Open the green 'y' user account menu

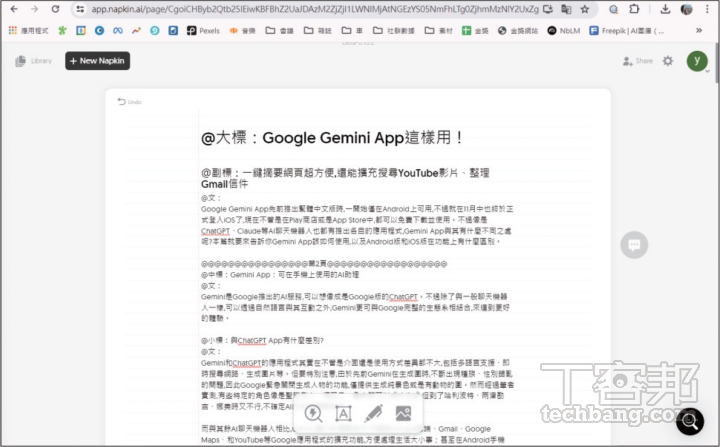[697, 61]
